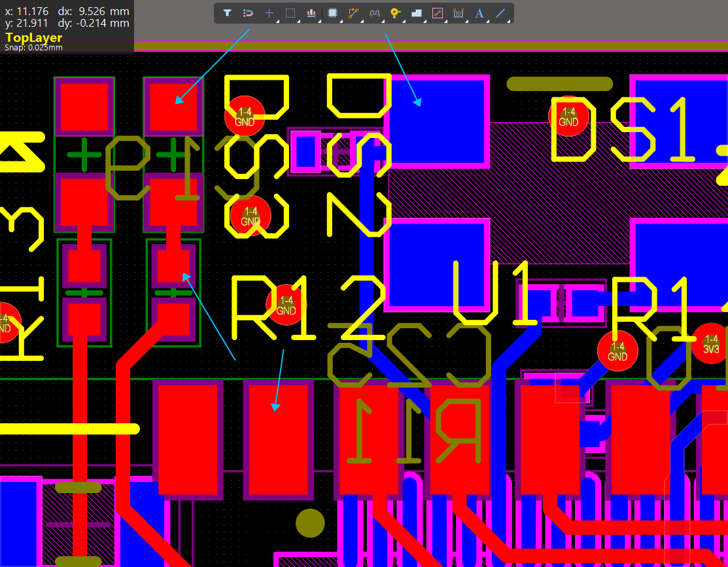This screenshot has height=567, width=728.
Task: Activate the Place Line tool
Action: click(500, 13)
